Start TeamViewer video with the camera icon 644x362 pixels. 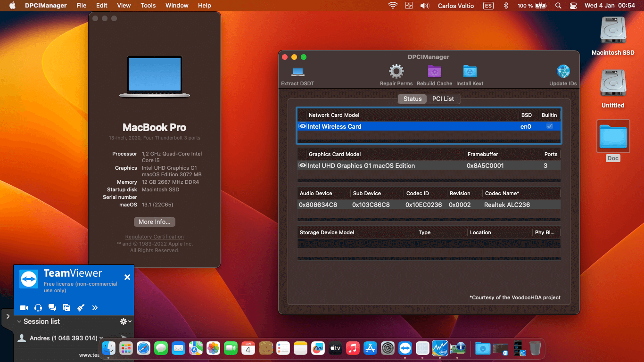tap(24, 308)
